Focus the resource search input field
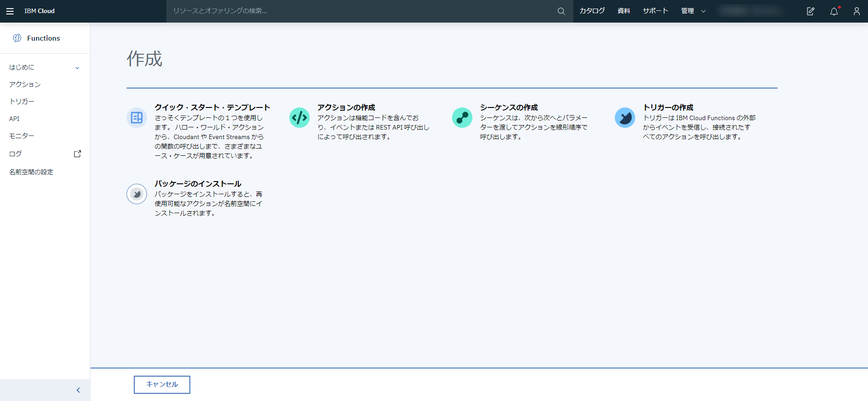 tap(362, 11)
